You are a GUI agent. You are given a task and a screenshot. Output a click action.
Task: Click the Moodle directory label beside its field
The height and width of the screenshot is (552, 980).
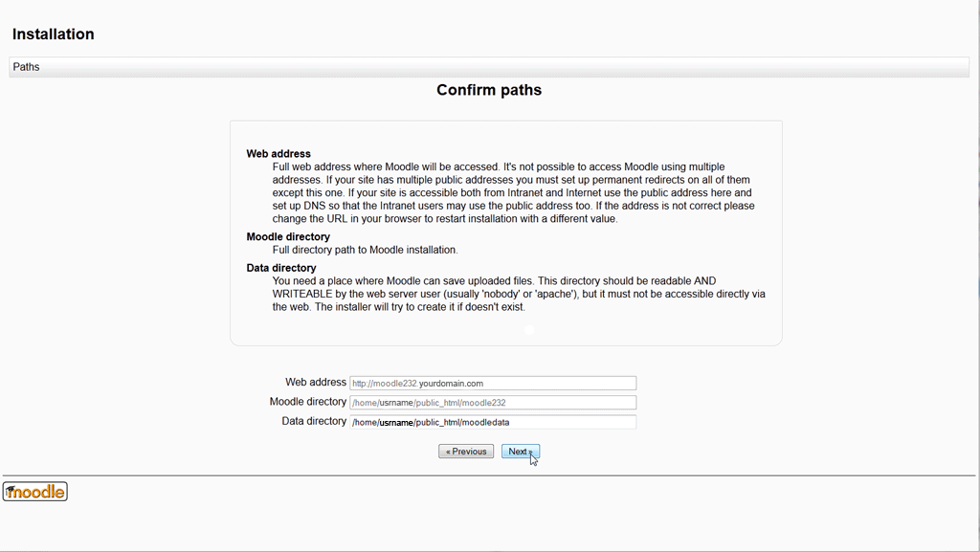[308, 402]
